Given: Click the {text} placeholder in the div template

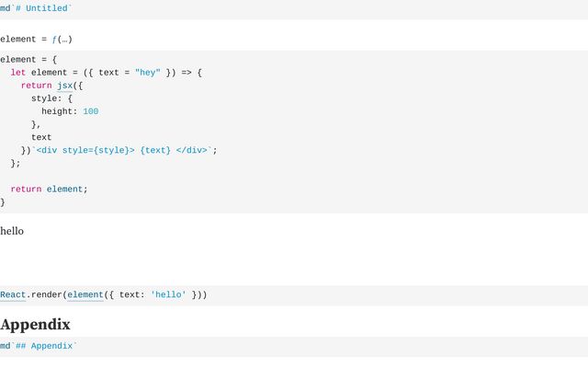Looking at the screenshot, I should pyautogui.click(x=155, y=150).
